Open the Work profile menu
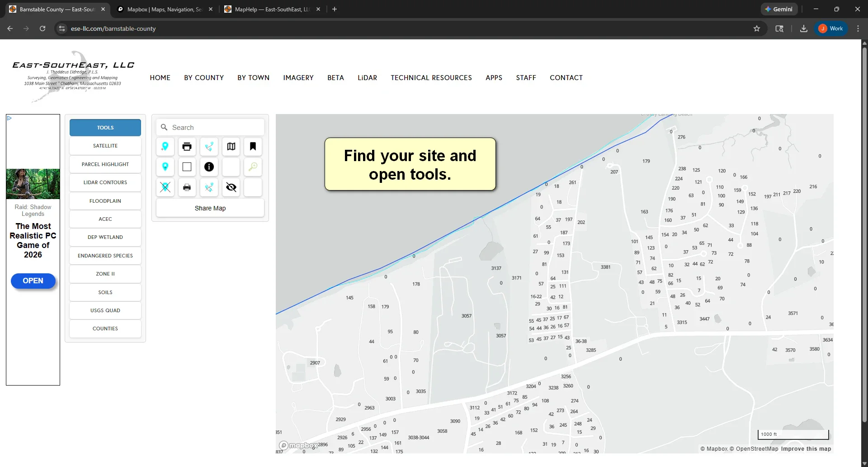This screenshot has height=467, width=868. (x=831, y=28)
